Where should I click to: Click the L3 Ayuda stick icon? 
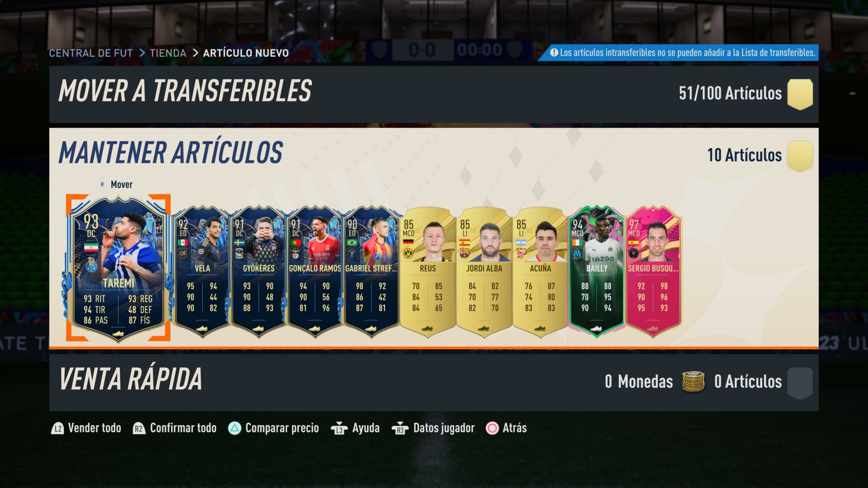click(339, 429)
